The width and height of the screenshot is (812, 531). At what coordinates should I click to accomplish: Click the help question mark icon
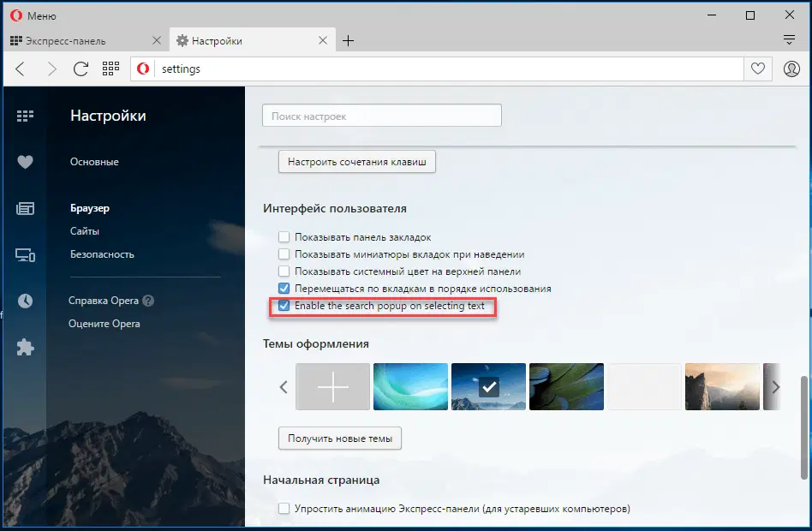pyautogui.click(x=148, y=301)
